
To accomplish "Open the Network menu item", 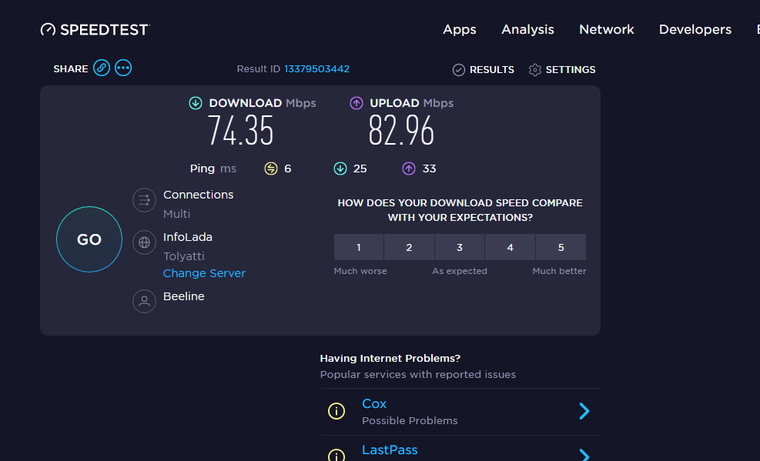I will [x=606, y=30].
